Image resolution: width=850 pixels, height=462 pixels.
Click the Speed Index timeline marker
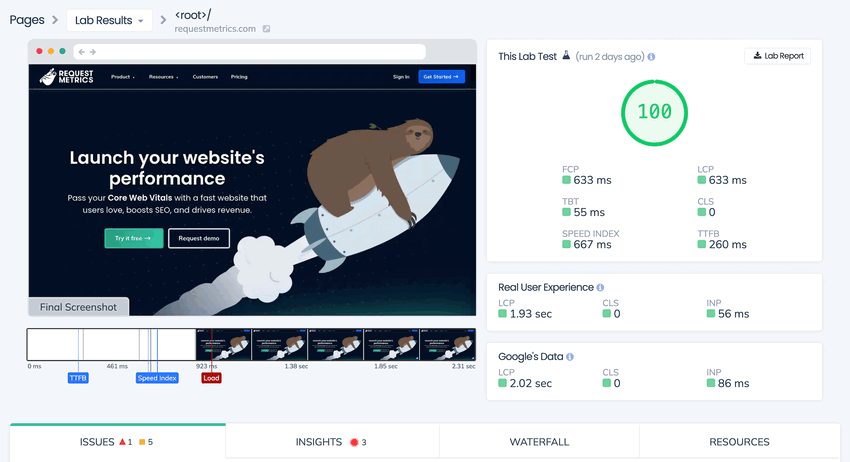point(157,378)
